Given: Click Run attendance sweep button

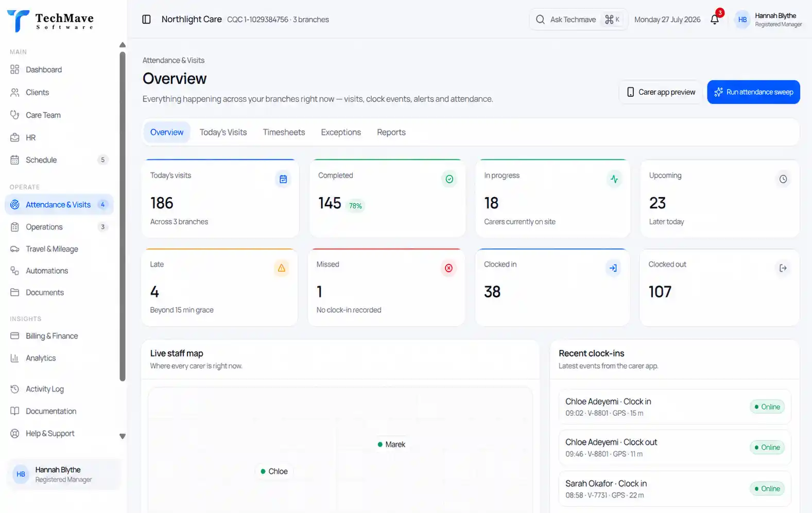Looking at the screenshot, I should (x=753, y=92).
